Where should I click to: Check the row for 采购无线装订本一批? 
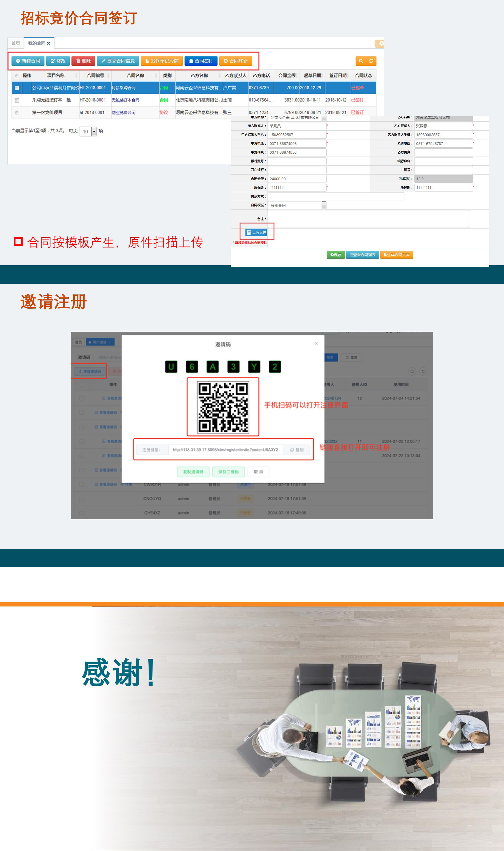click(17, 100)
